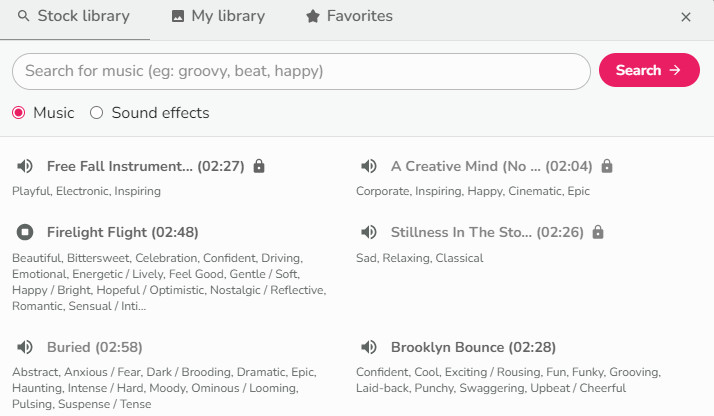
Task: Stop playback of Firelight Flight
Action: pos(25,232)
